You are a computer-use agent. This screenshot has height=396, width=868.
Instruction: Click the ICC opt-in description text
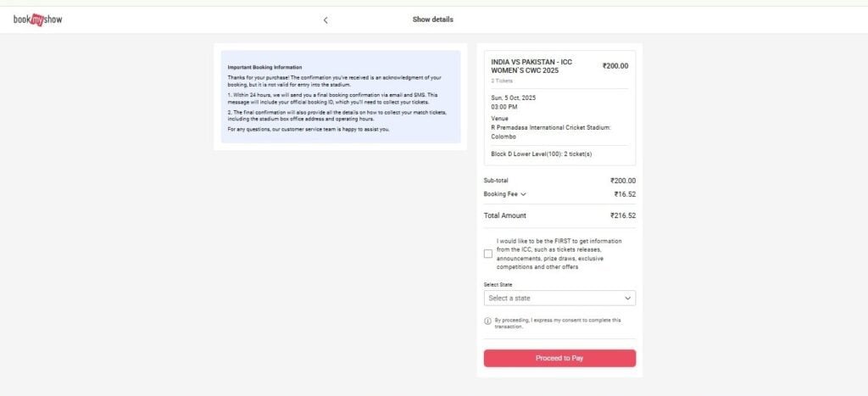tap(559, 254)
